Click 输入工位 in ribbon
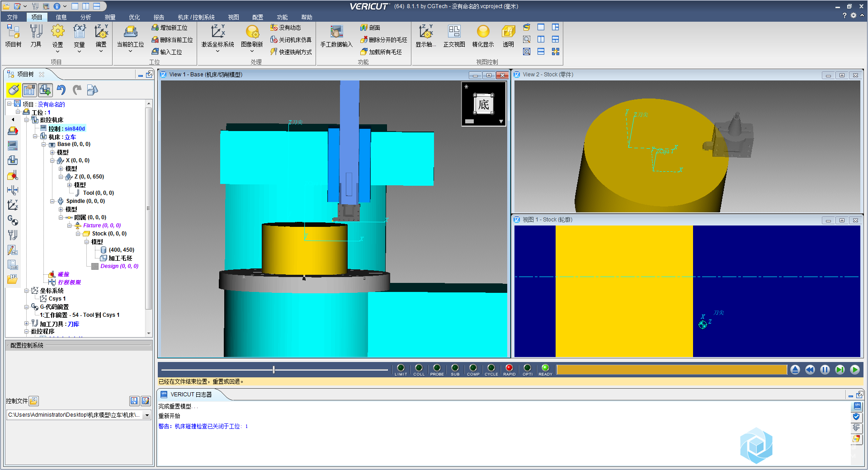The image size is (868, 470). click(167, 52)
